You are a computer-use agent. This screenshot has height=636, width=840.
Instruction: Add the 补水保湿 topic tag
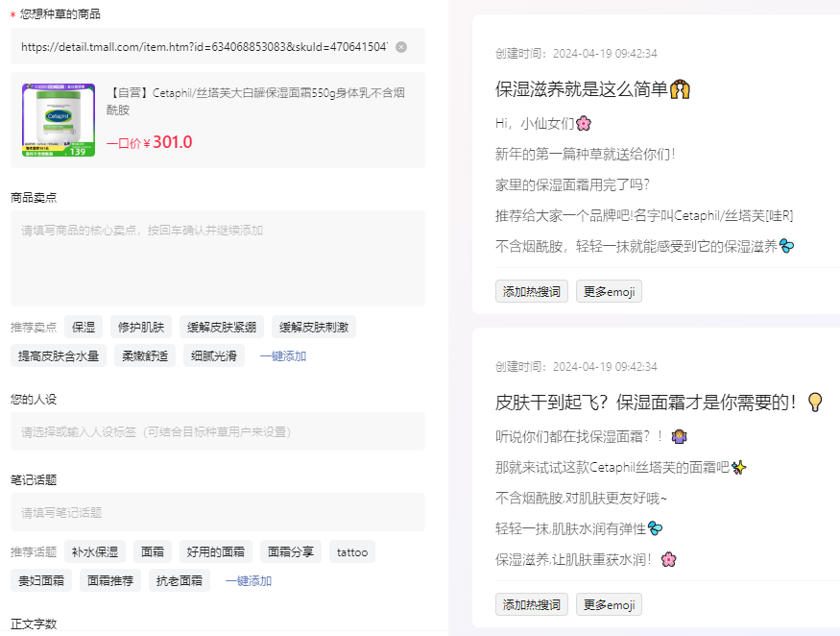point(95,551)
